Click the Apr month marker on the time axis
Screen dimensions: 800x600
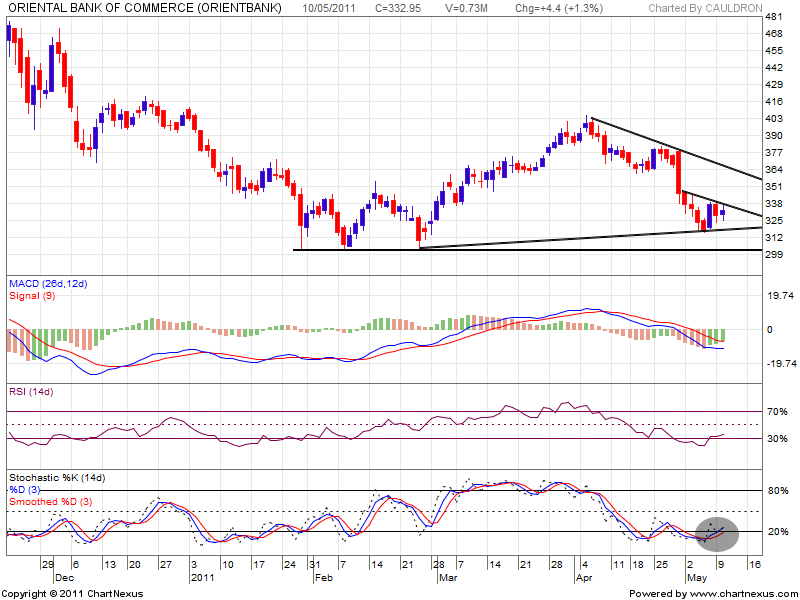[584, 577]
